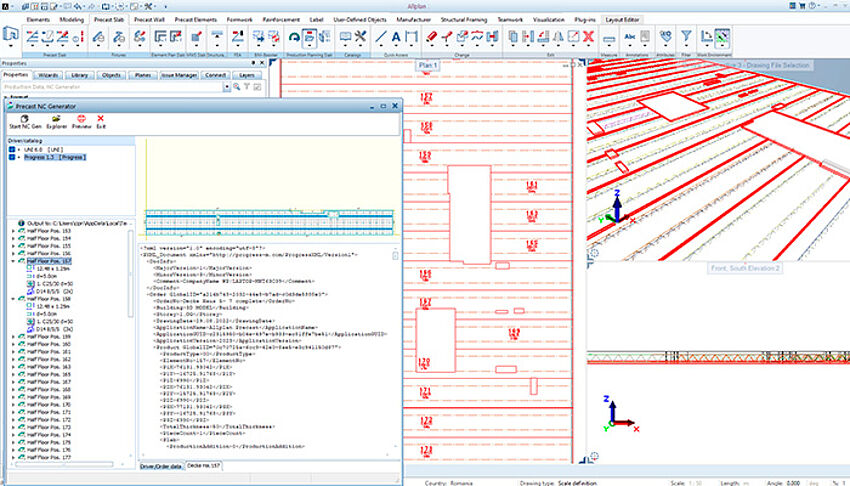Switch to the Layers panel tab
850x486 pixels.
pyautogui.click(x=250, y=74)
